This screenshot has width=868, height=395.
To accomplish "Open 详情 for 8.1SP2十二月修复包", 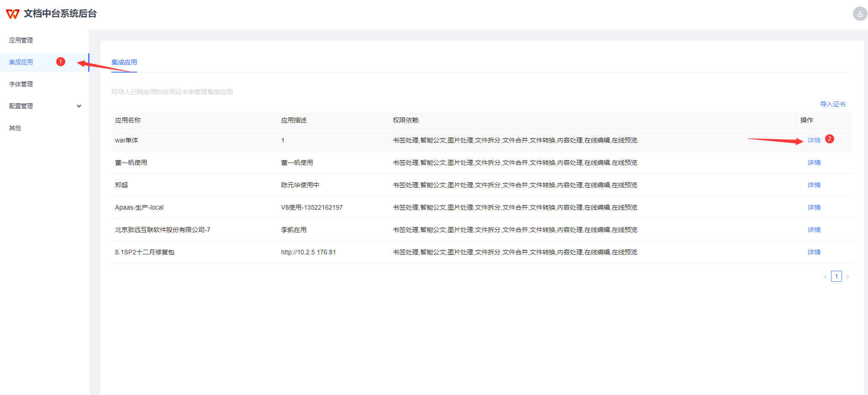I will (x=814, y=252).
